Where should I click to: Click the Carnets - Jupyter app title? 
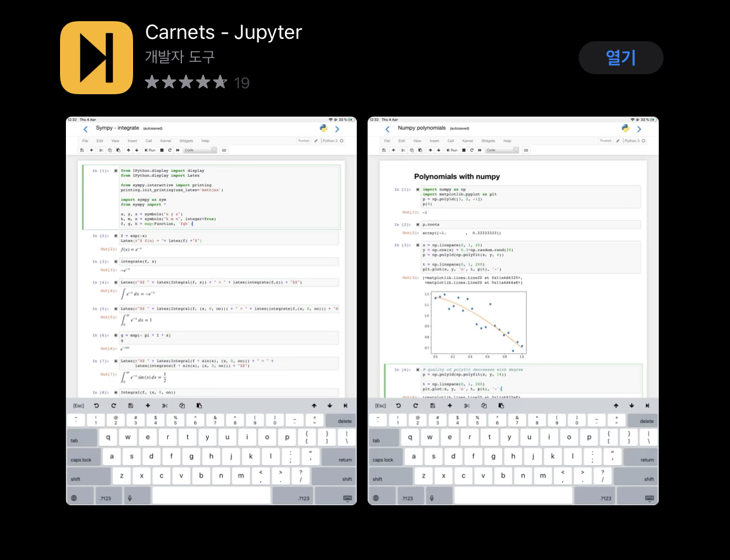click(x=224, y=32)
